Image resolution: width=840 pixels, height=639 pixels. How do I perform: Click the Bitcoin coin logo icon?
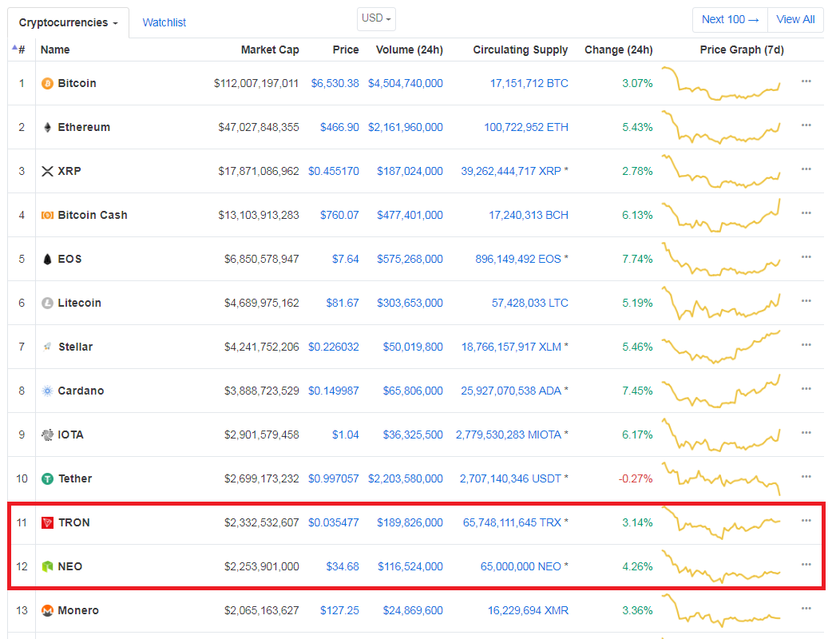coord(47,84)
